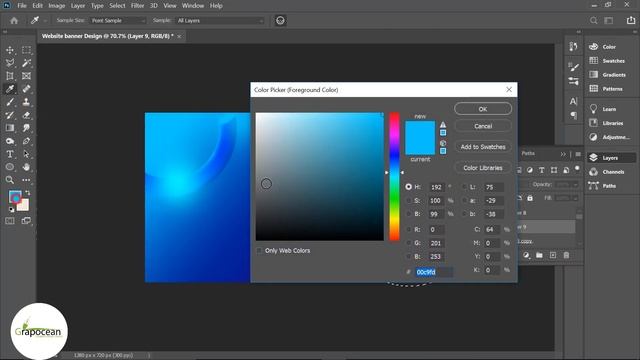Swap foreground and background colors

click(28, 193)
